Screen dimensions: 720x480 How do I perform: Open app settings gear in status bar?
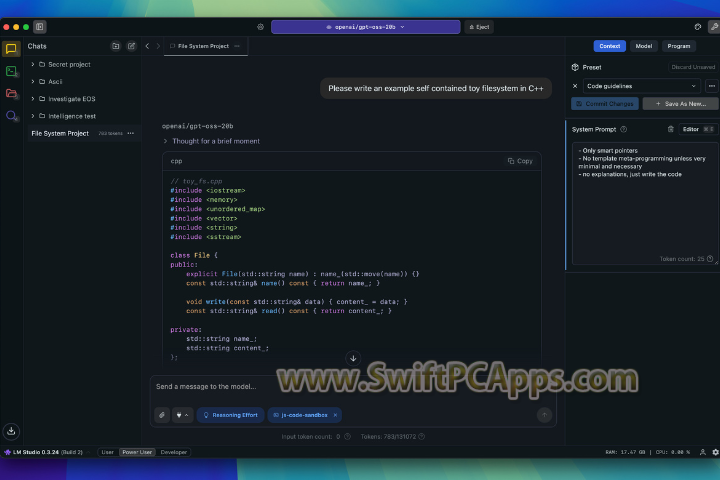(715, 452)
